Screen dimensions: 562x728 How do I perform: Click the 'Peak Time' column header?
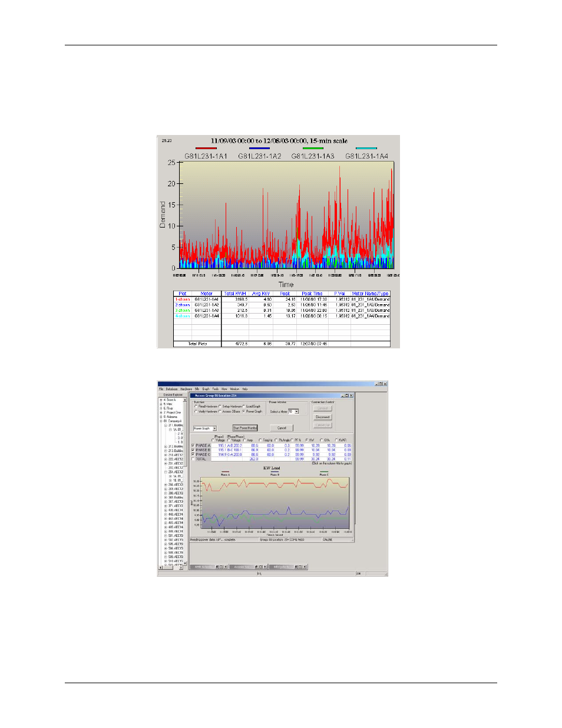point(312,294)
